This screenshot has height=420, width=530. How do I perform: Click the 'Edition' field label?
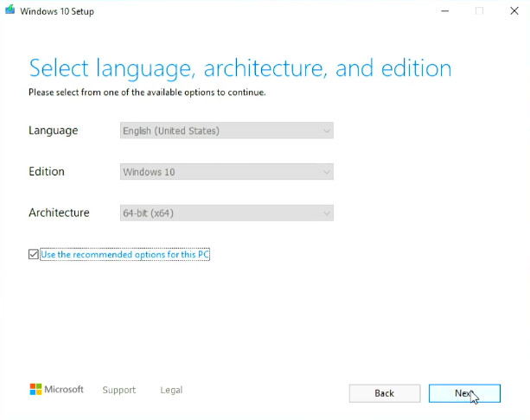(47, 171)
